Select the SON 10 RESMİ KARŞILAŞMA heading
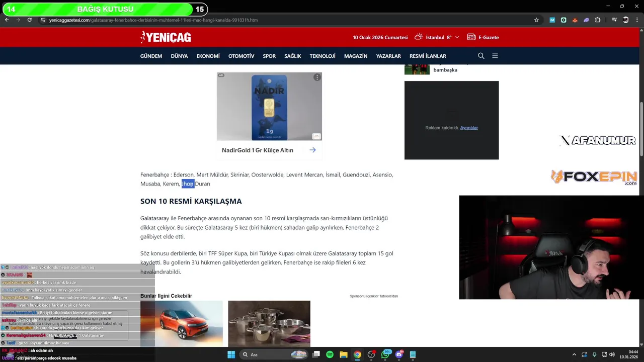Image resolution: width=644 pixels, height=362 pixels. pyautogui.click(x=191, y=201)
